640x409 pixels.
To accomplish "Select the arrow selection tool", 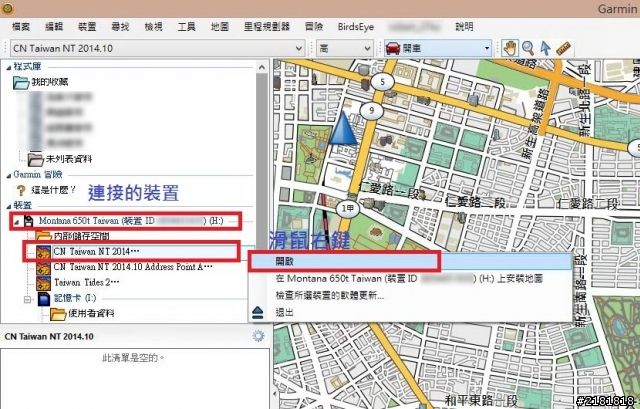I will (x=545, y=48).
